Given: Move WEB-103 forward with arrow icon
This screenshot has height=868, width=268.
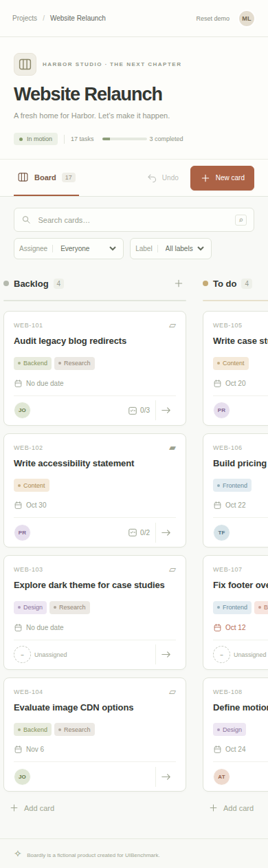Looking at the screenshot, I should (x=166, y=654).
